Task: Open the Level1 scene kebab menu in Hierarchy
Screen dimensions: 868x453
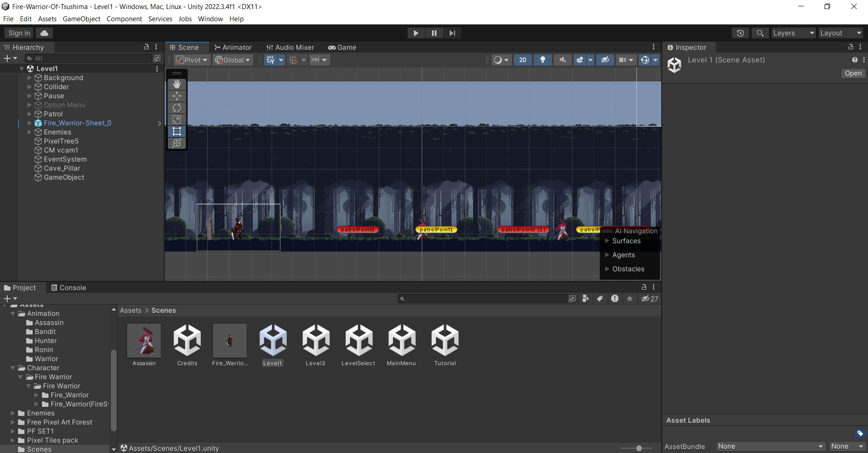Action: (x=157, y=69)
